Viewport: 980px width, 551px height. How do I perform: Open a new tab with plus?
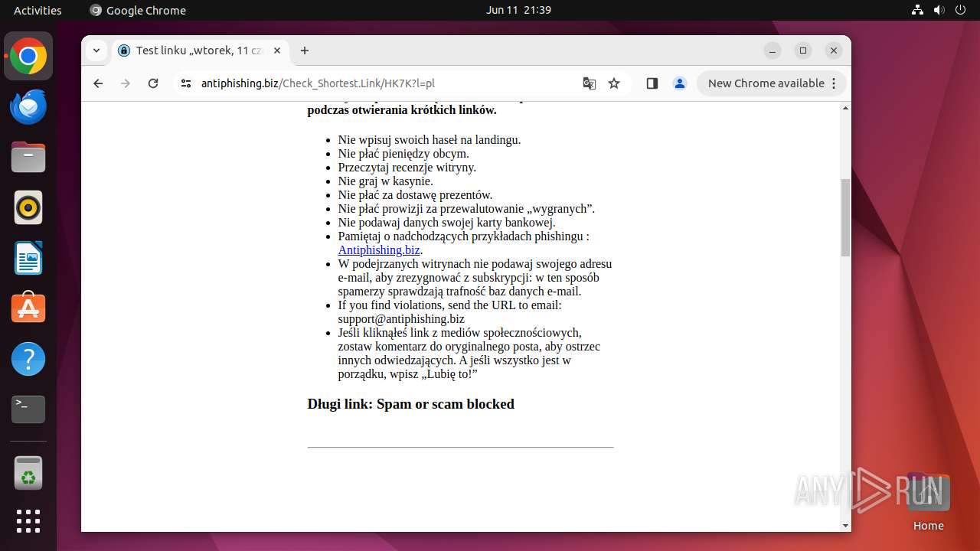coord(305,51)
